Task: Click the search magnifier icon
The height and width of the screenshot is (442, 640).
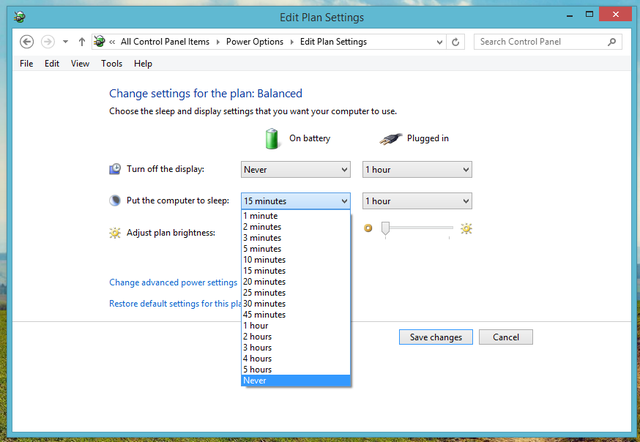Action: point(611,42)
